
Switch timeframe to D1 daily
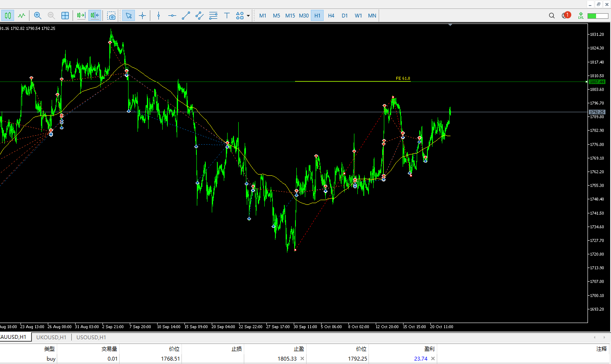(345, 16)
